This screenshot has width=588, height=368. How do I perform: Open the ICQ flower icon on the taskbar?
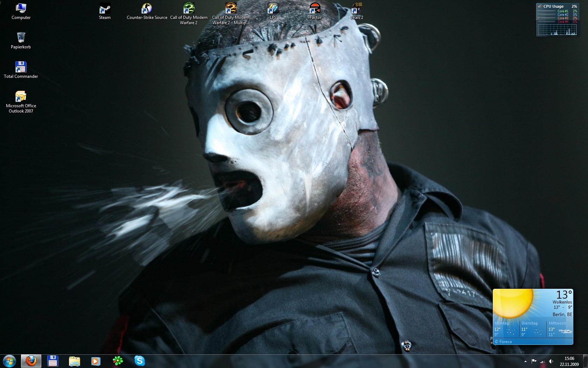pyautogui.click(x=118, y=361)
